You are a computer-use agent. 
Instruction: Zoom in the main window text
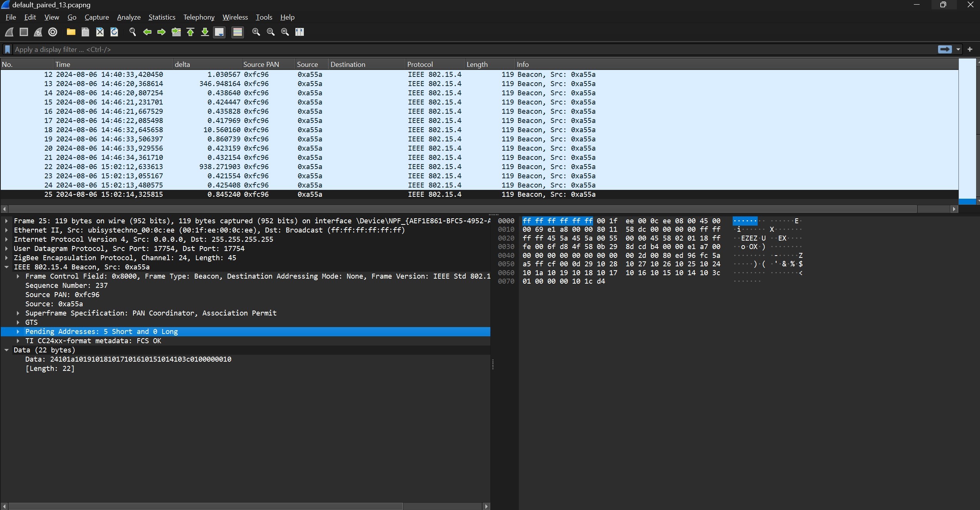[256, 32]
